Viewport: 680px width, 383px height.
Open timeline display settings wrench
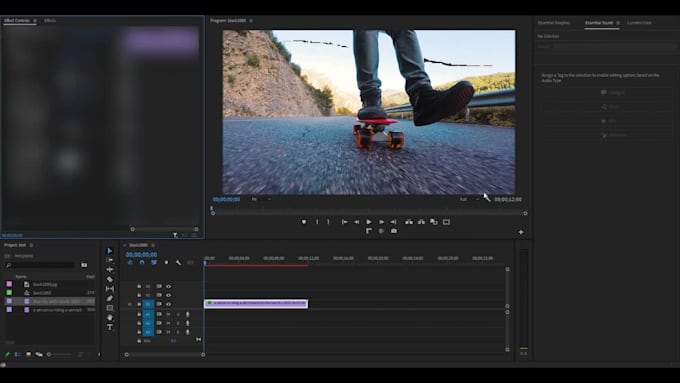[x=178, y=262]
